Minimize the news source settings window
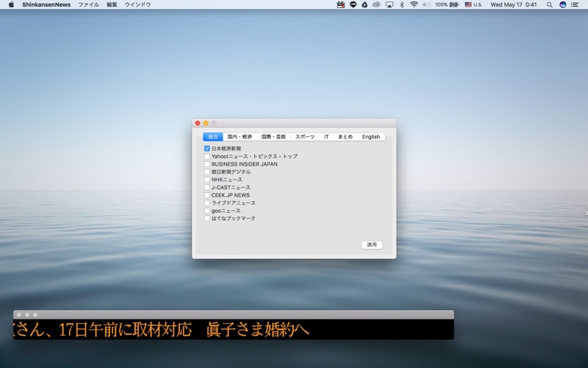The image size is (588, 368). (206, 123)
